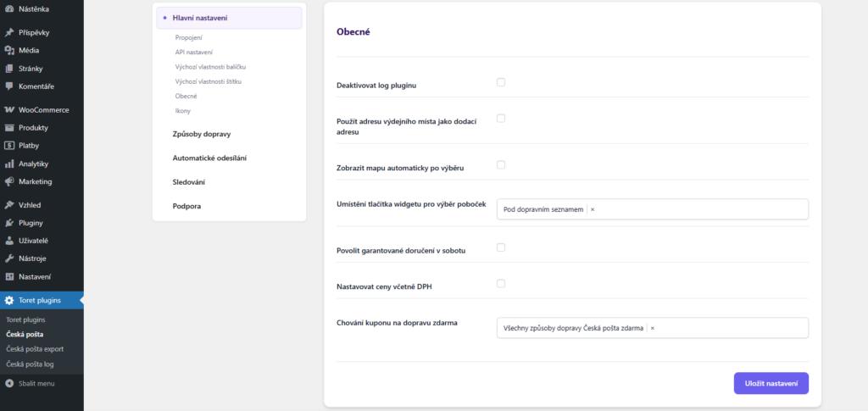This screenshot has width=868, height=411.
Task: Click the 'Deaktivovat log pluginu' label
Action: tap(376, 86)
